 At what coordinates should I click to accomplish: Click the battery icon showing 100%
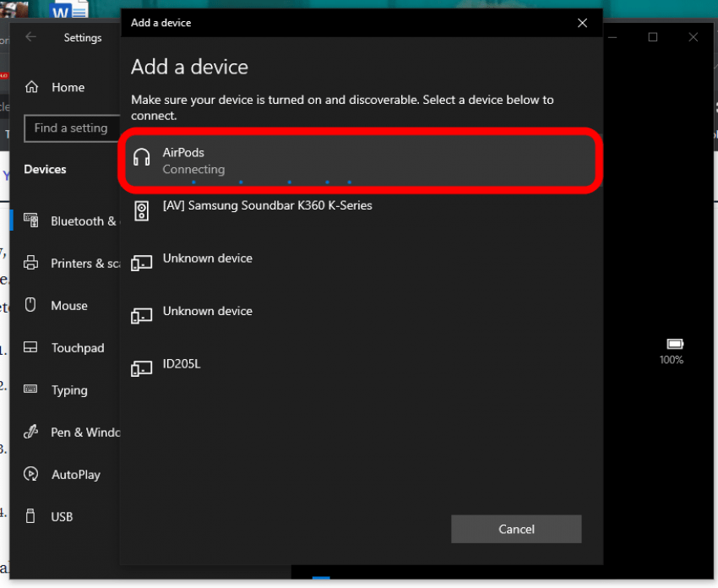coord(675,344)
